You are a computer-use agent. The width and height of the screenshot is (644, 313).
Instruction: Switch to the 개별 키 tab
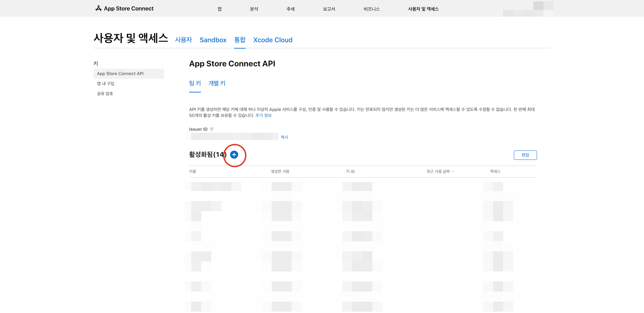pos(217,83)
